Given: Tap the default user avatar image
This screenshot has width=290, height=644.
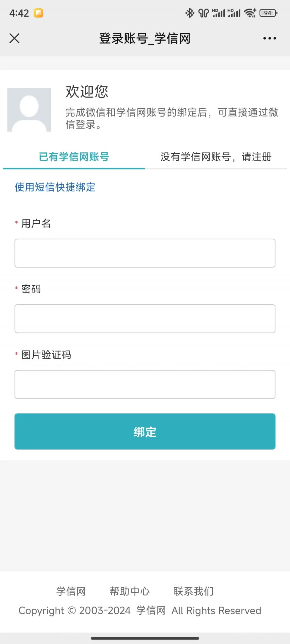Looking at the screenshot, I should (29, 110).
